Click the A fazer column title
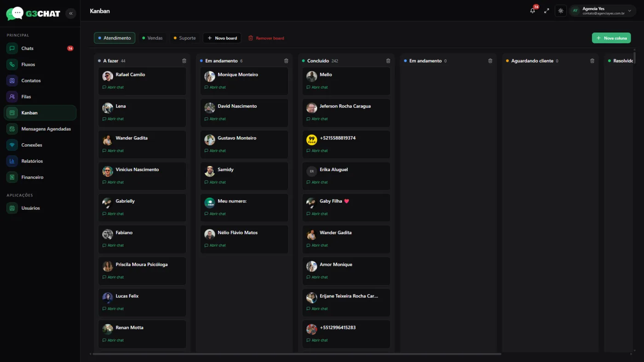 click(111, 61)
